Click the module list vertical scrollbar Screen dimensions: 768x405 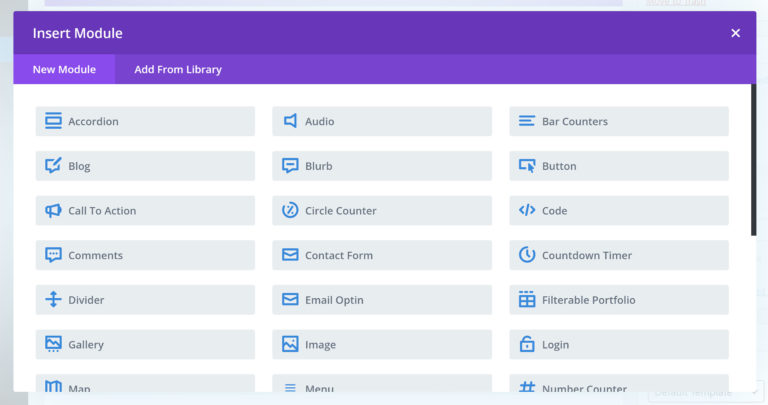click(753, 160)
